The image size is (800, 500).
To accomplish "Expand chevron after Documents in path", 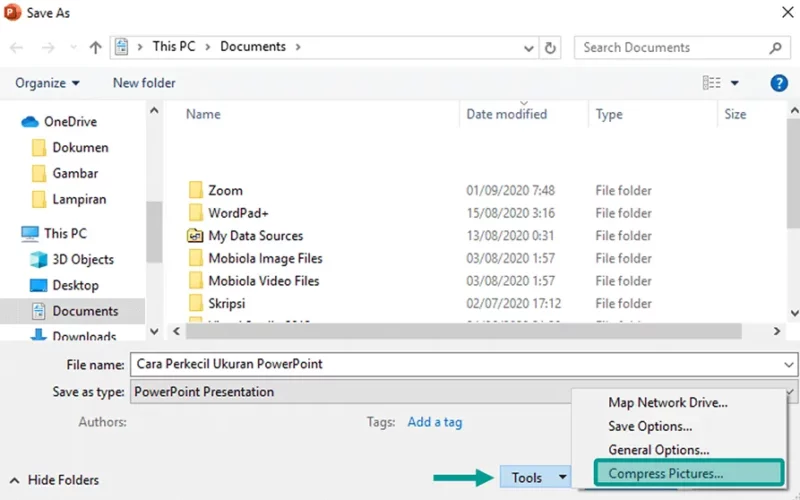I will [x=298, y=47].
